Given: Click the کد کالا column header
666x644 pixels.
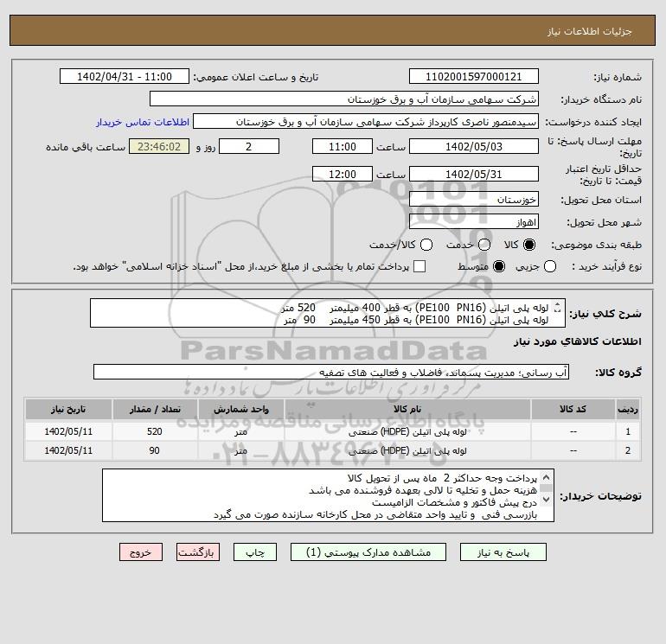Looking at the screenshot, I should (573, 409).
